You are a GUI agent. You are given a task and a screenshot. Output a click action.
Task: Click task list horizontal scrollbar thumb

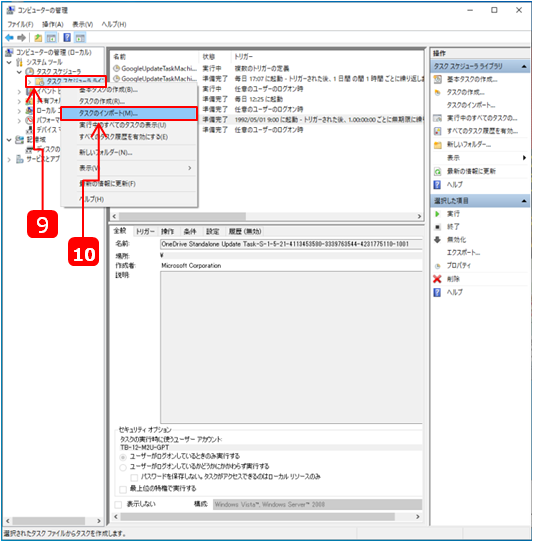tap(182, 216)
